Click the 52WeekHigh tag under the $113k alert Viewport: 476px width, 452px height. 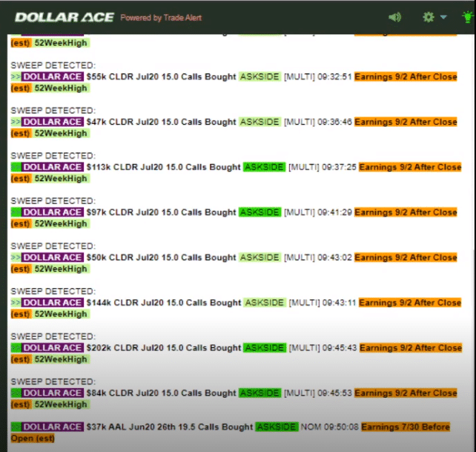(61, 178)
